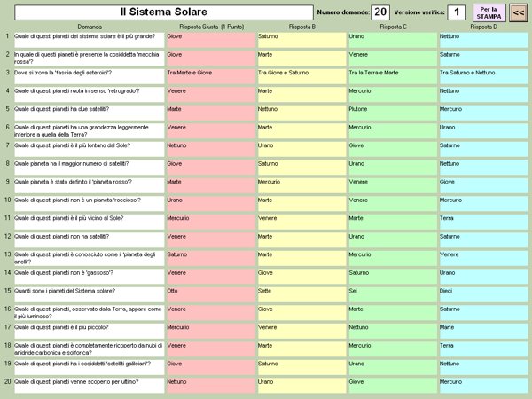Click 'Nettuno' correct answer in question 7
Viewport: 532px width, 399px height.
coord(211,149)
